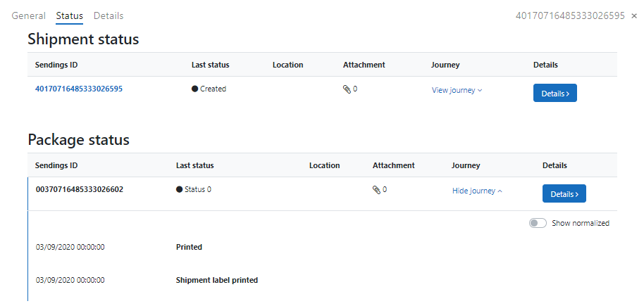Click package ID 00370716485333026602
This screenshot has width=644, height=306.
(79, 189)
